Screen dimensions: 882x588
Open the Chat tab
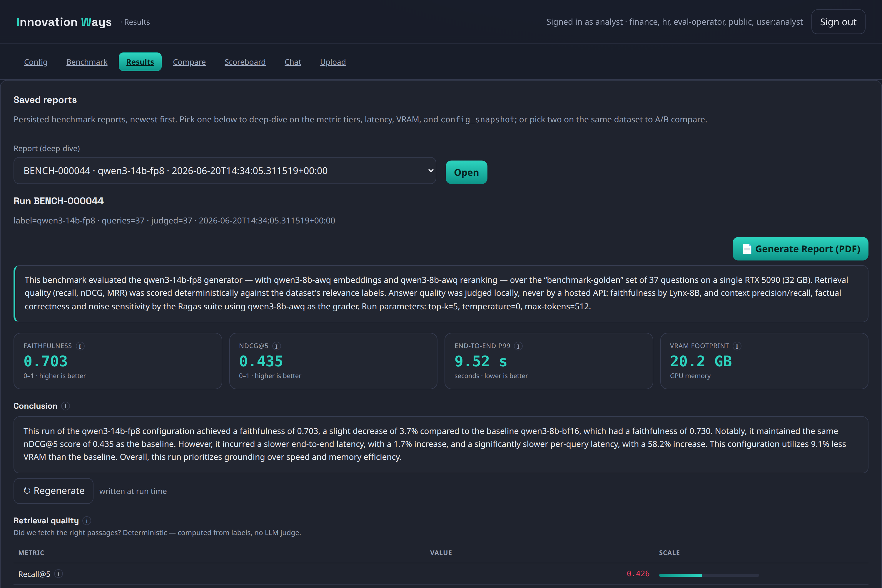coord(293,62)
